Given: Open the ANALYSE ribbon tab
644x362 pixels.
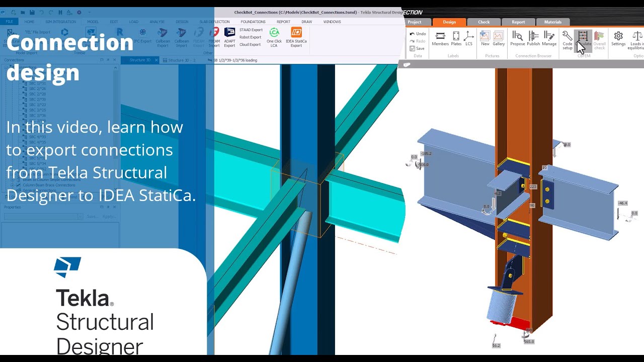Looking at the screenshot, I should point(157,22).
